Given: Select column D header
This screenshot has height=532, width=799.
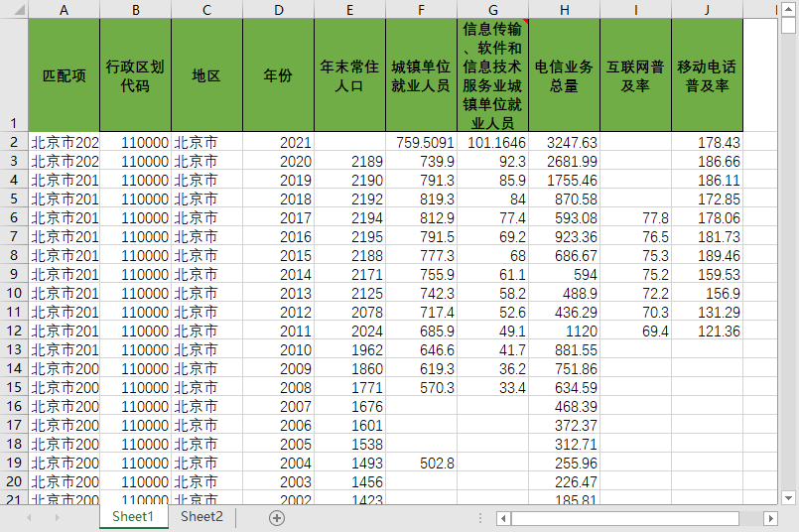Looking at the screenshot, I should pos(278,10).
